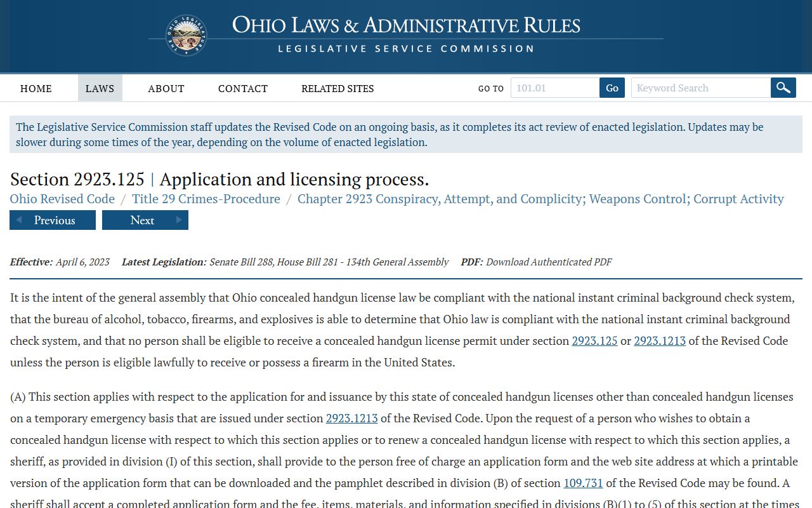
Task: Open the House Bill 281 legislation link
Action: pos(308,262)
